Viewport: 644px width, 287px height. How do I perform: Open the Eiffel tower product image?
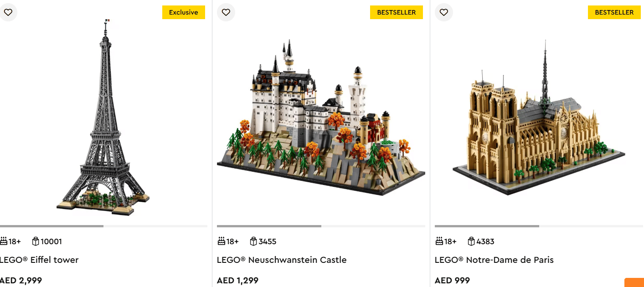105,118
